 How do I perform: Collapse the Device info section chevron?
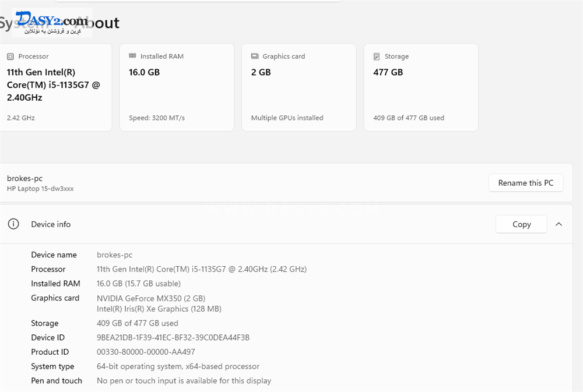click(559, 224)
